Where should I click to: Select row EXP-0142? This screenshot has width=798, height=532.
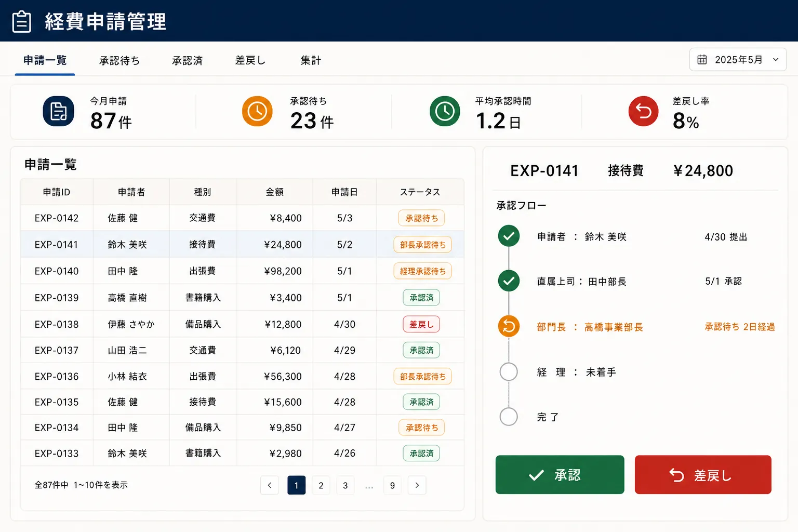click(x=242, y=218)
